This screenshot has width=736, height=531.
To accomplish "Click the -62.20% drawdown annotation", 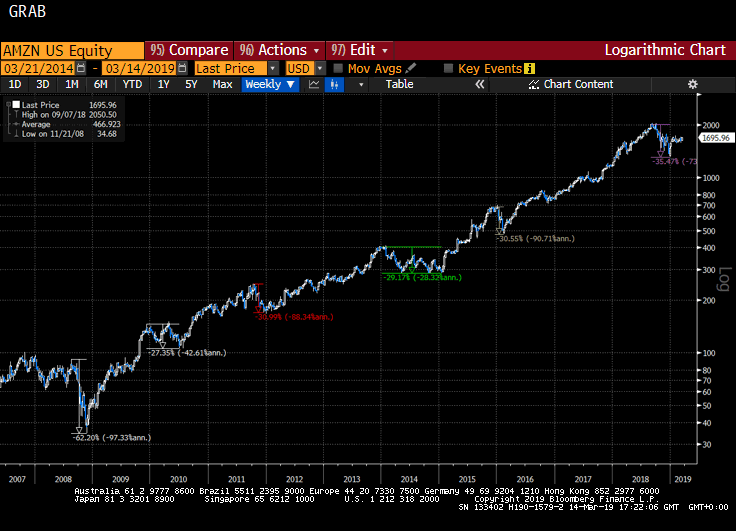I will point(112,438).
